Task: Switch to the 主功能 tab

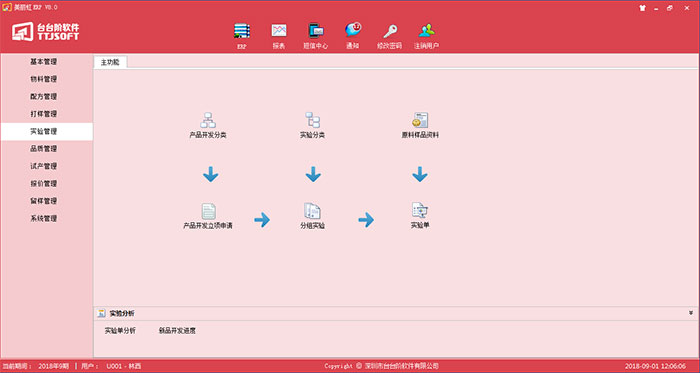Action: 110,62
